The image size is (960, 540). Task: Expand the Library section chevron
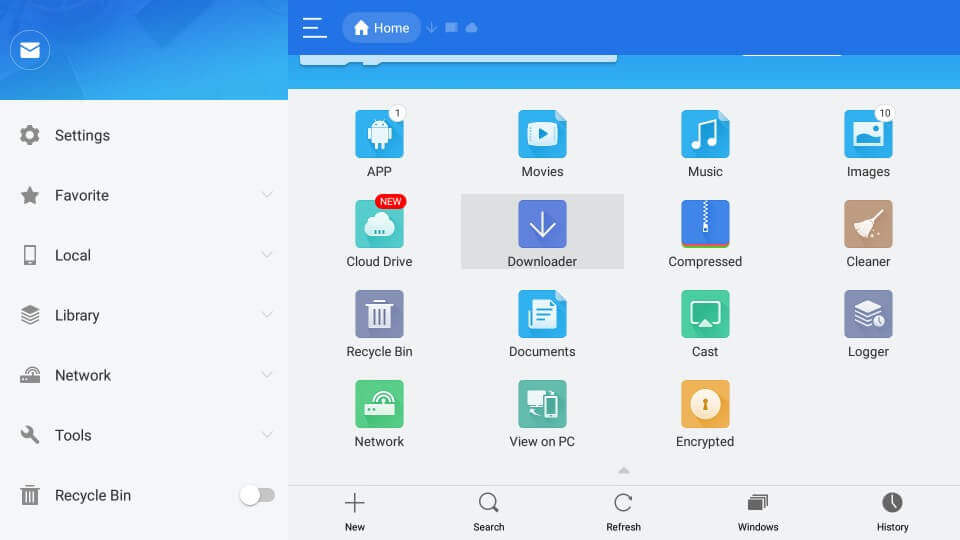267,315
